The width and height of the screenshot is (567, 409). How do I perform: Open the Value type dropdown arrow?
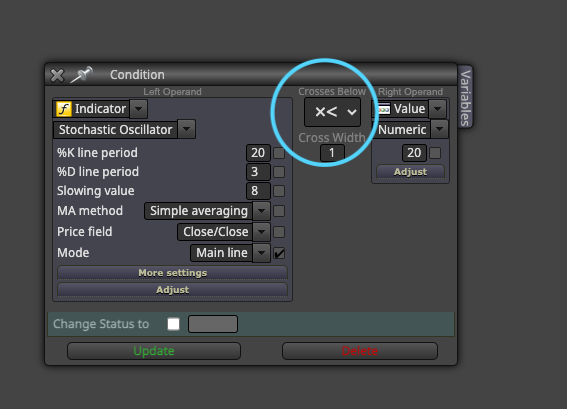click(x=437, y=109)
